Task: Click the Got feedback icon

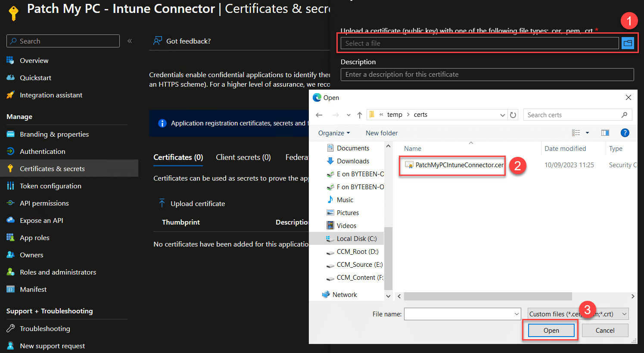Action: point(158,41)
